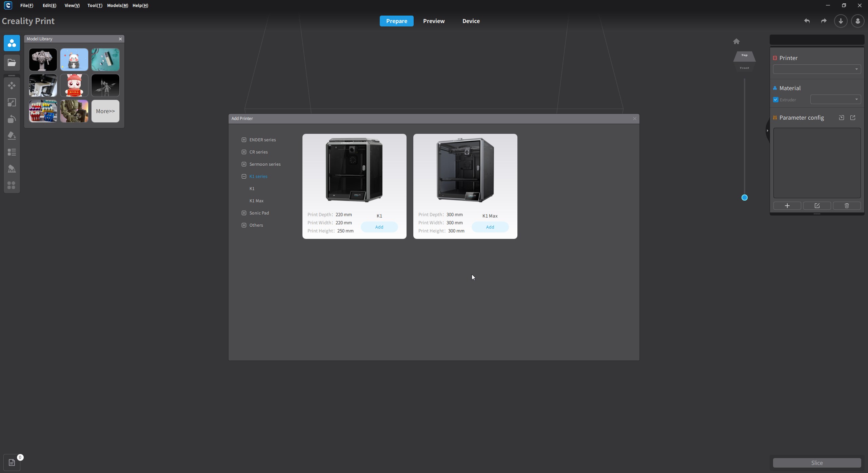Open the Model Library sidebar icon
The height and width of the screenshot is (473, 868).
pyautogui.click(x=12, y=43)
